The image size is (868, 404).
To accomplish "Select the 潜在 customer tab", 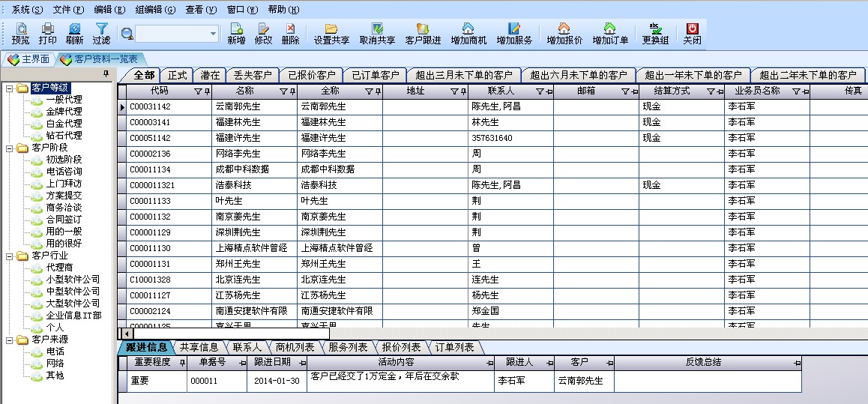I will (211, 75).
